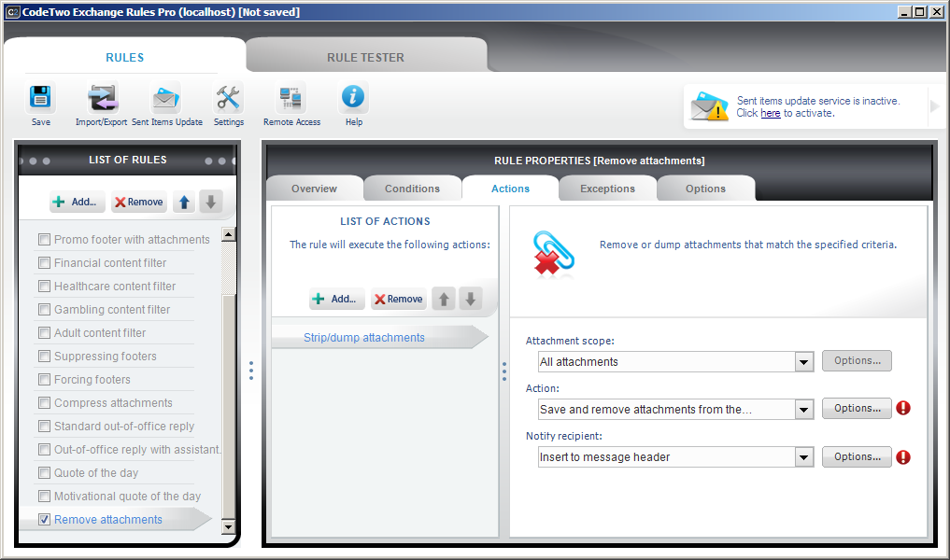
Task: Click rules list scrollbar up arrow
Action: click(229, 234)
